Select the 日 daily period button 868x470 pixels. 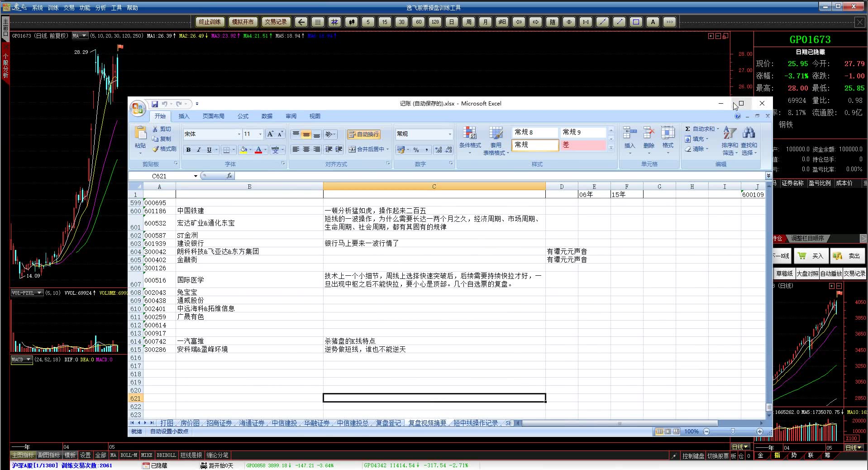coord(452,22)
